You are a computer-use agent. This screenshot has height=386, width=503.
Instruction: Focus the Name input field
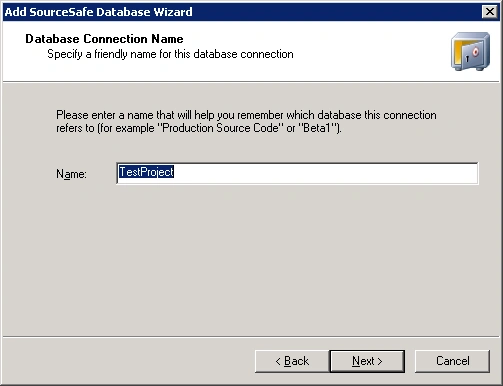297,173
